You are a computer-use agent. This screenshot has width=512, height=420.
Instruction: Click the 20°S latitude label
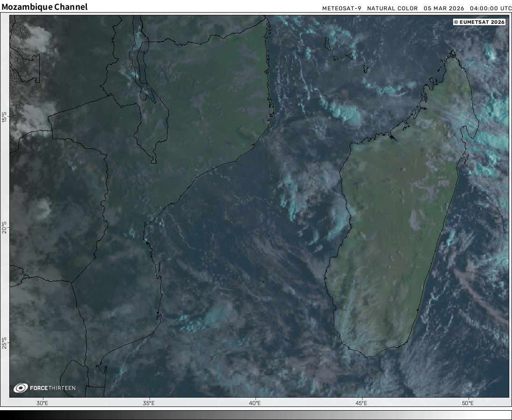(4, 230)
